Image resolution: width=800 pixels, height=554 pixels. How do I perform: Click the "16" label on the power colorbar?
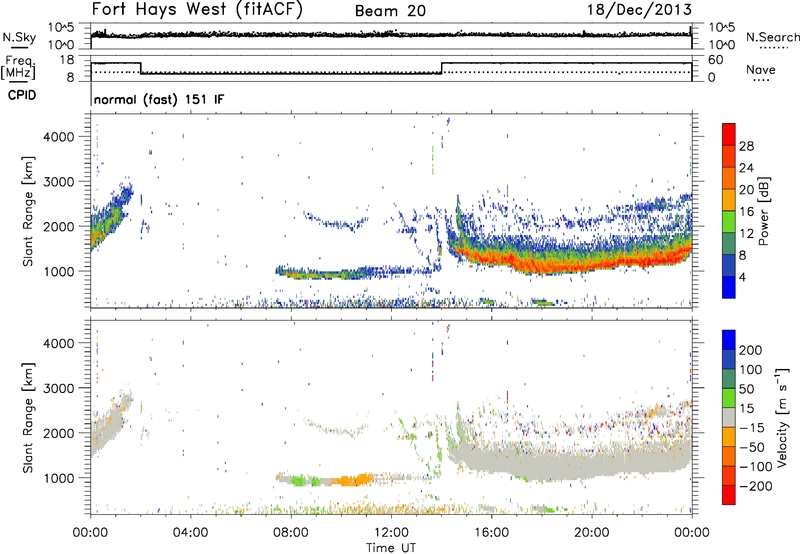746,212
